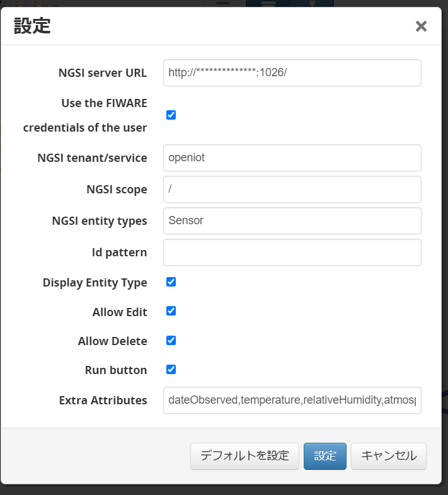
Task: Click the Extra Attributes input field
Action: tap(292, 400)
